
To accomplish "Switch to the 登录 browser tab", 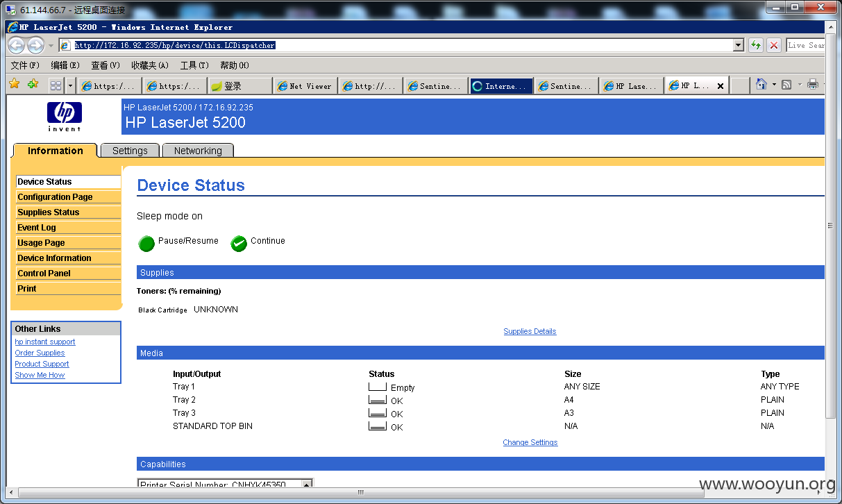I will tap(239, 86).
